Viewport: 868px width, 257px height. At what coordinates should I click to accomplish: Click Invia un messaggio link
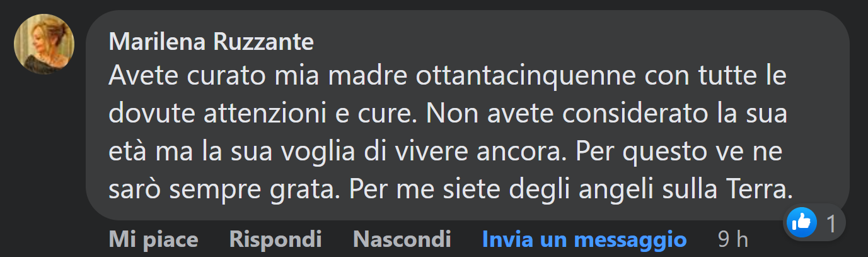pyautogui.click(x=584, y=239)
